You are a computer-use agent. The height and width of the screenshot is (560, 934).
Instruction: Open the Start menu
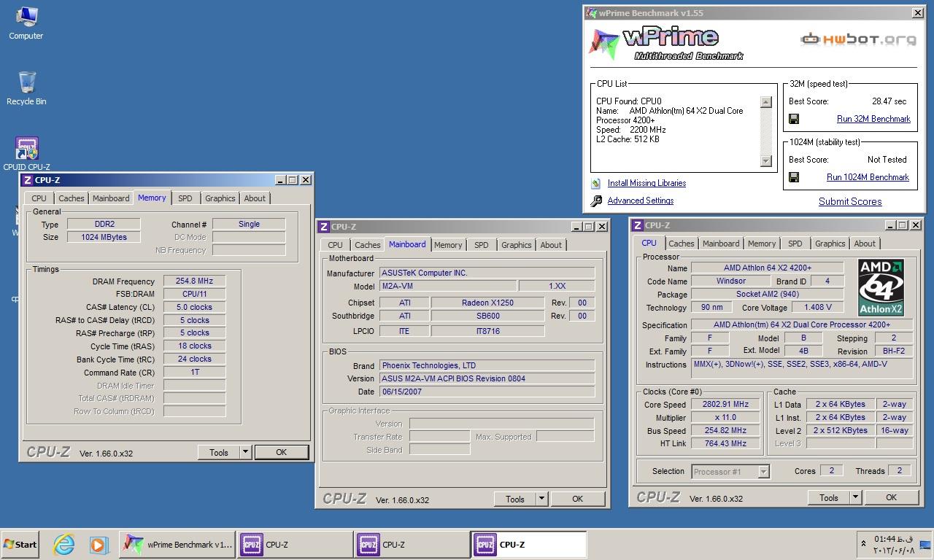pos(20,544)
